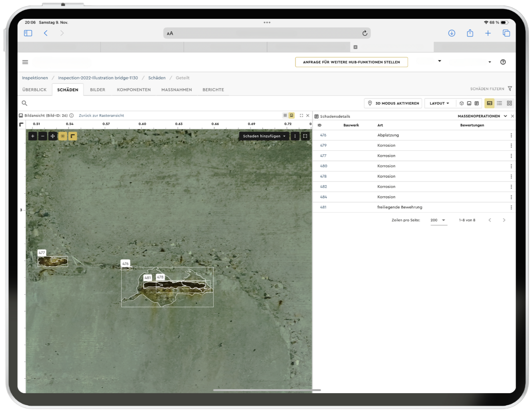Open the Berichte tab
Viewport: 532px width, 414px height.
213,90
